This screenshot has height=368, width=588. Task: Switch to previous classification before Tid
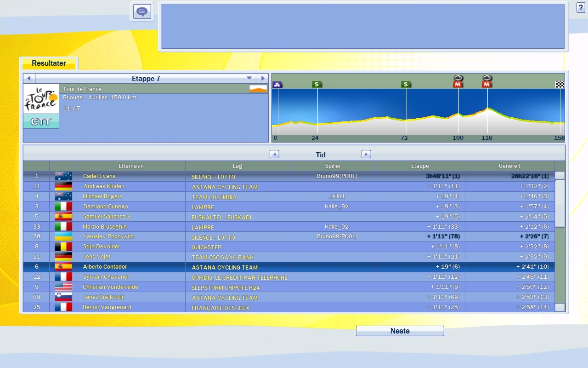[x=274, y=154]
